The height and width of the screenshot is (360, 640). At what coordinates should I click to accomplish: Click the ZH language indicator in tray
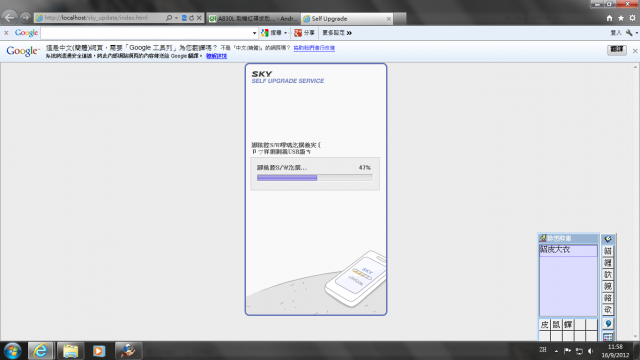[543, 350]
